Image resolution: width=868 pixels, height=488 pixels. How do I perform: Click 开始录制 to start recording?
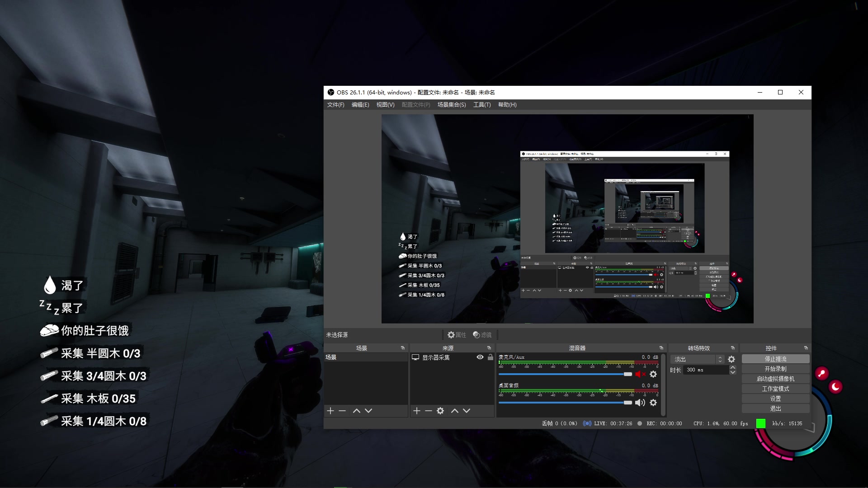pyautogui.click(x=775, y=369)
